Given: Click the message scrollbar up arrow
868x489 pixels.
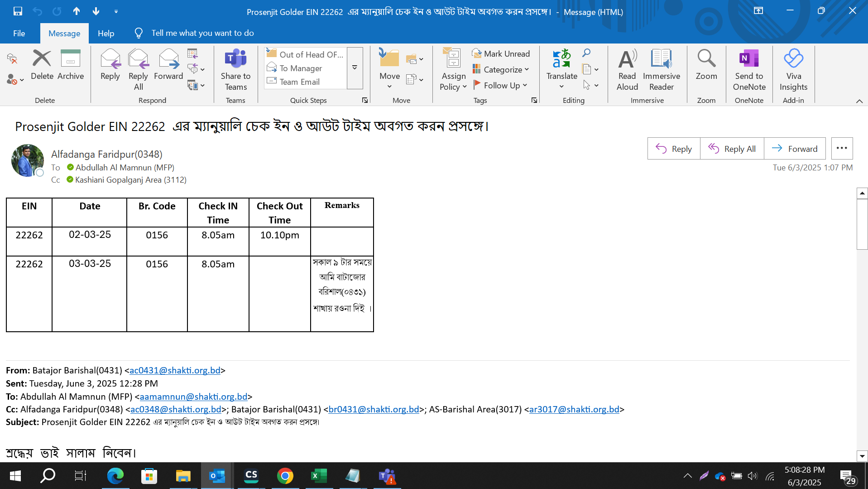Looking at the screenshot, I should pyautogui.click(x=862, y=194).
